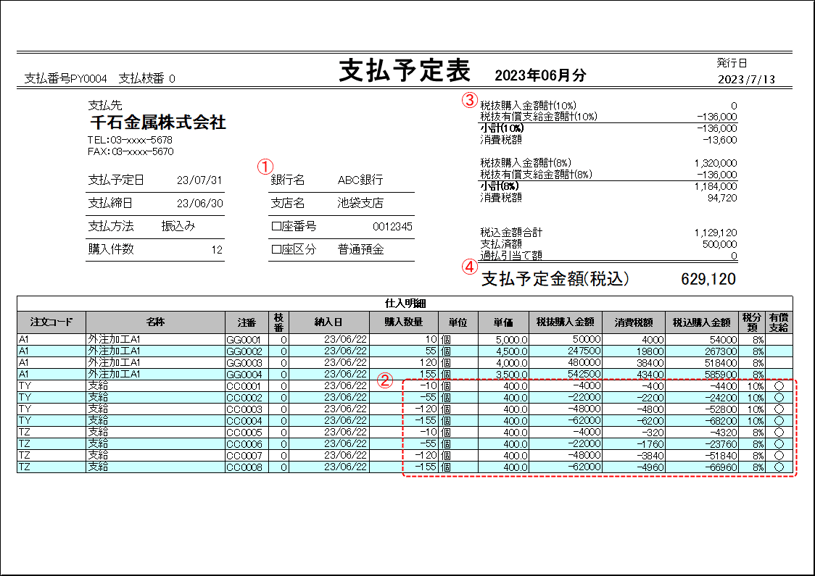Select order number CC0008
Screen dimensions: 815x576
244,467
